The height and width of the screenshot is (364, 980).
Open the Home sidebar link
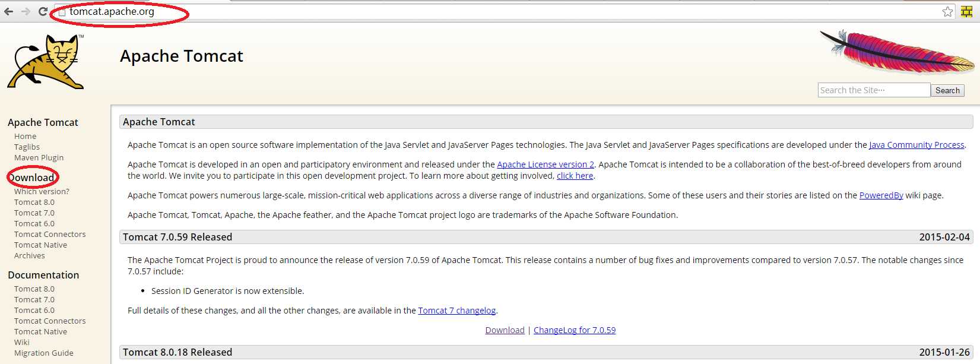(x=26, y=137)
